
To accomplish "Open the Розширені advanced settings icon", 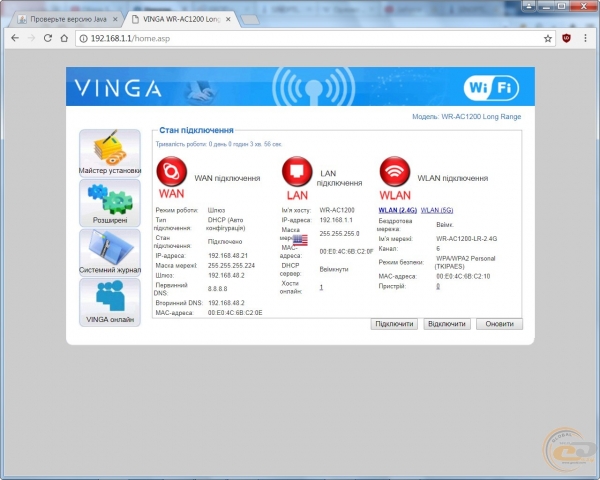I will coord(110,203).
